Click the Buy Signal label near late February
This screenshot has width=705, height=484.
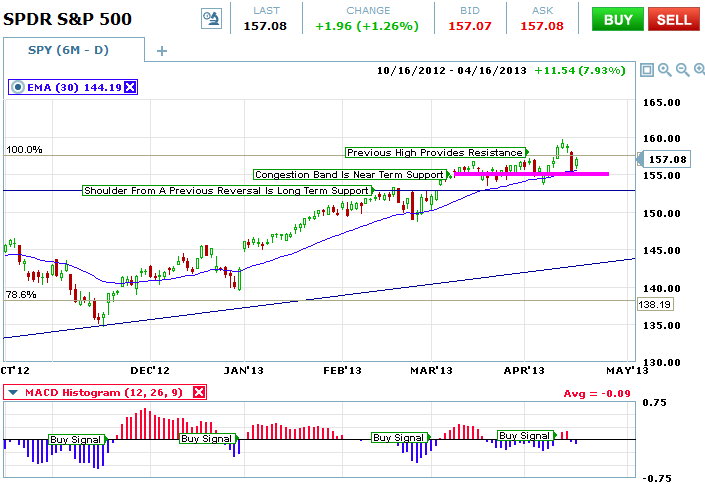tap(399, 438)
